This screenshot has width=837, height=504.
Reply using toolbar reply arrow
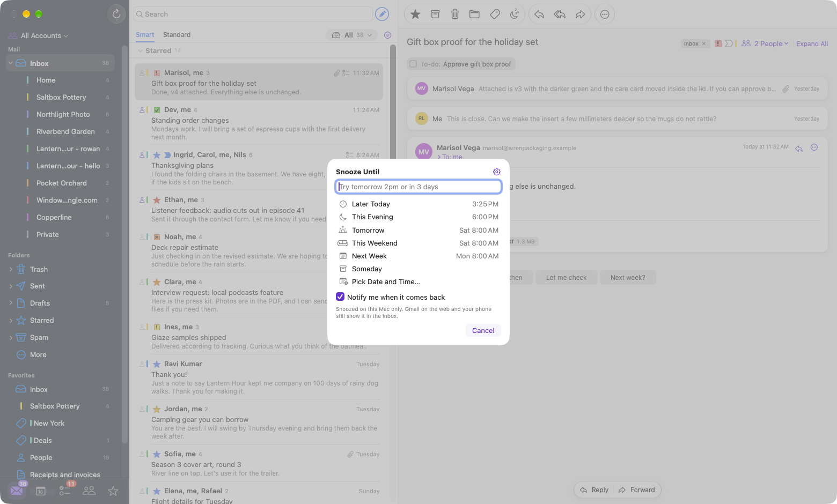pyautogui.click(x=539, y=14)
